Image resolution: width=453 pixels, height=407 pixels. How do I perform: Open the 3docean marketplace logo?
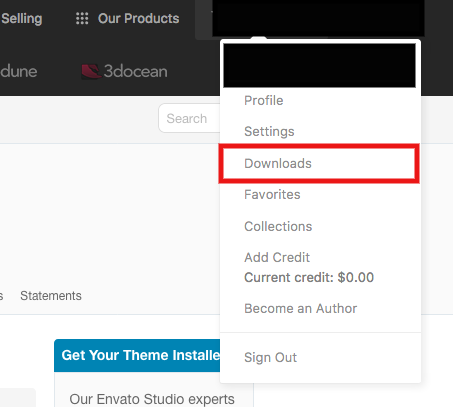pyautogui.click(x=124, y=71)
